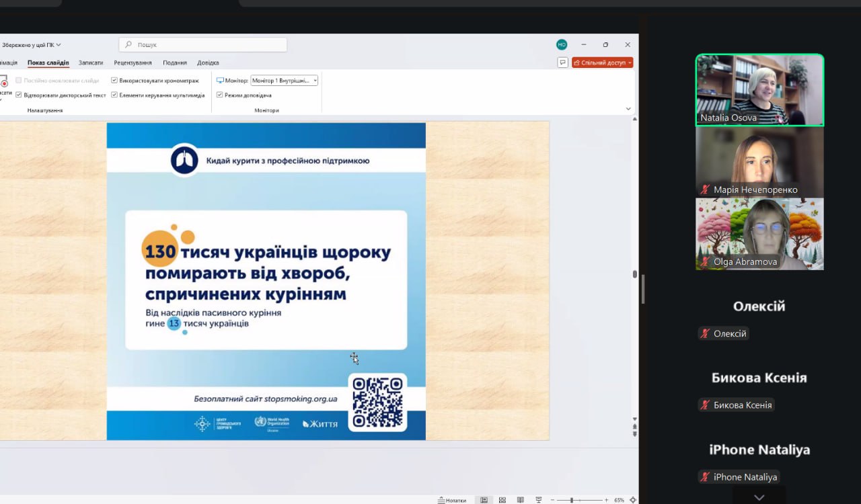Open the comments pane icon

(562, 62)
